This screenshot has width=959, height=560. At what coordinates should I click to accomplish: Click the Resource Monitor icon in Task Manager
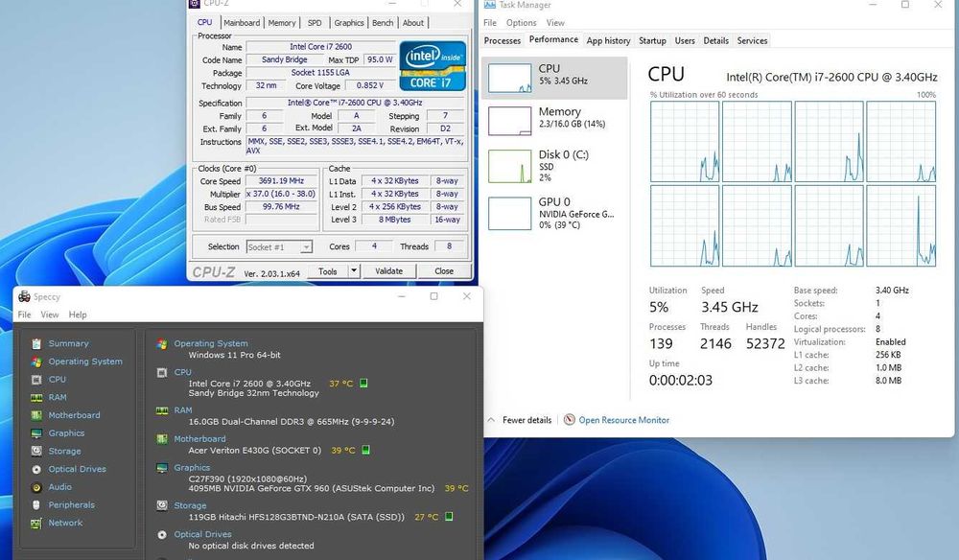point(570,420)
